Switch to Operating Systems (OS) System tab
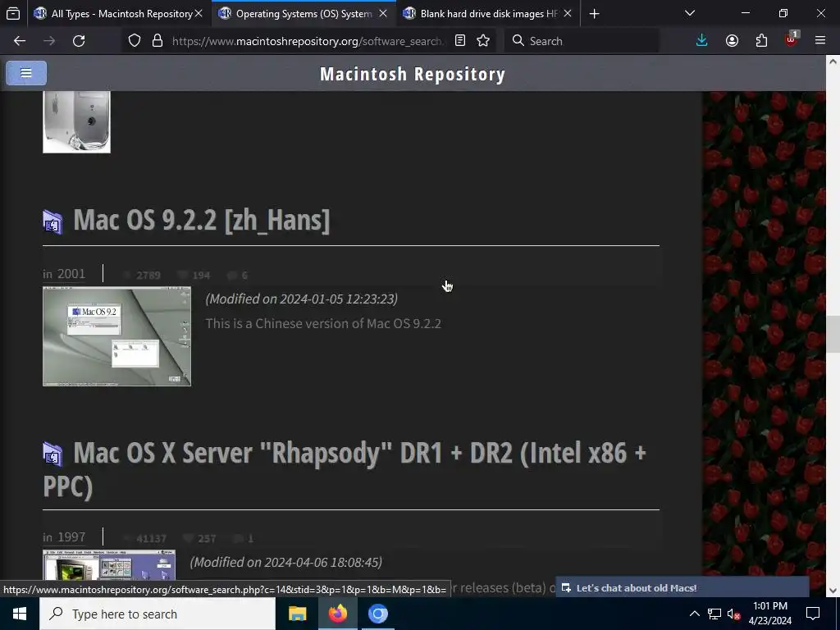Viewport: 840px width, 630px height. 304,14
